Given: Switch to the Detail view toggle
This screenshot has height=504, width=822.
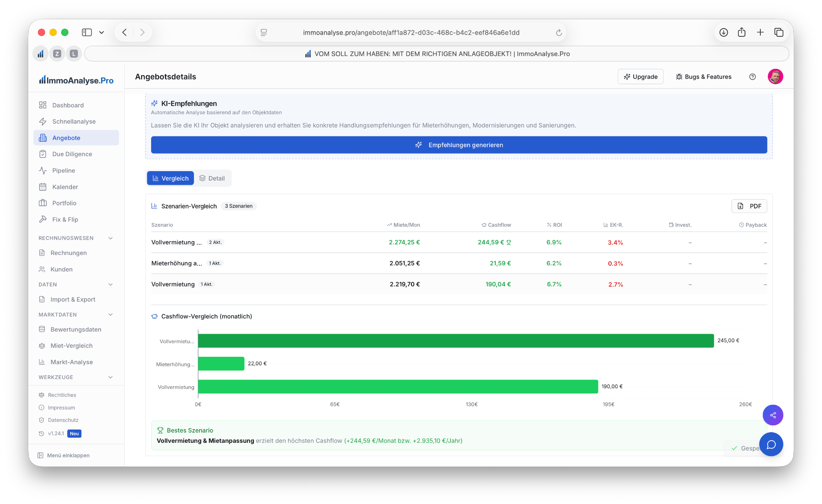Looking at the screenshot, I should pyautogui.click(x=212, y=178).
